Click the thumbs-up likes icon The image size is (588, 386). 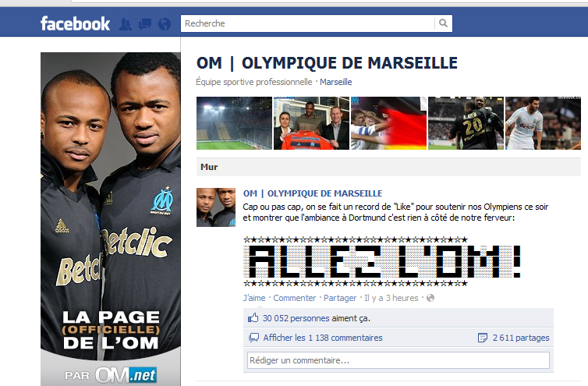[x=253, y=318]
